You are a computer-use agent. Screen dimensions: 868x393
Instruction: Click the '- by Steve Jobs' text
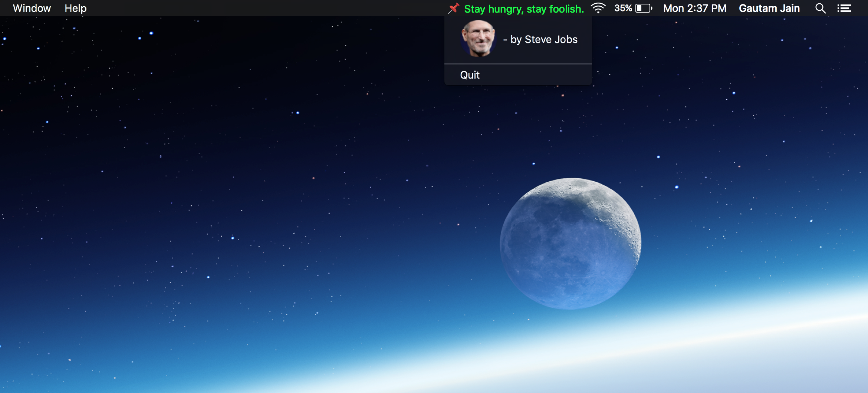pos(540,39)
